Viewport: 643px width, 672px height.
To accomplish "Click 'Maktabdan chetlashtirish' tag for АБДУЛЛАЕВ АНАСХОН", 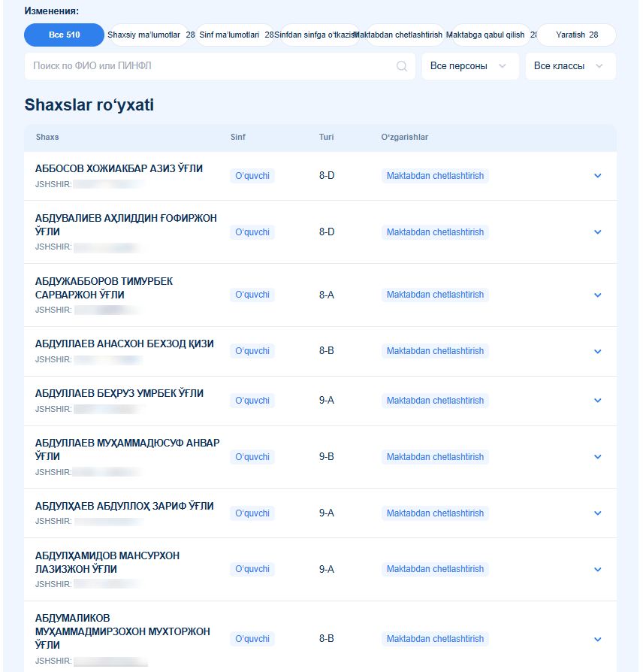I will [x=435, y=351].
